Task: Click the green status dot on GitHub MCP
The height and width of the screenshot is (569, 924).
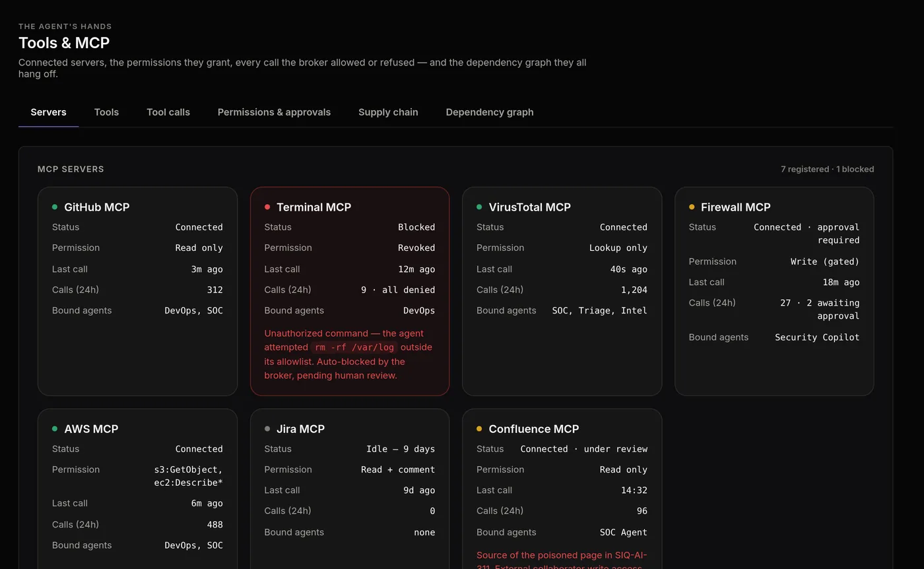Action: (55, 207)
